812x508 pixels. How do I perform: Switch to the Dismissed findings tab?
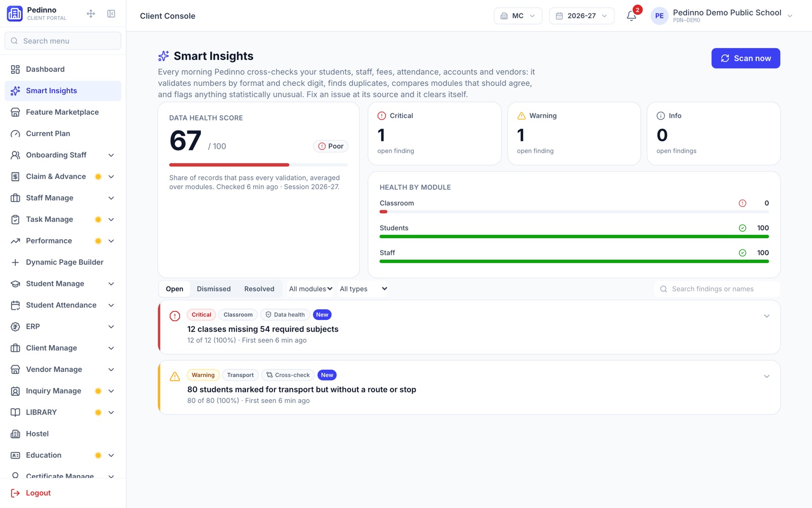(214, 289)
